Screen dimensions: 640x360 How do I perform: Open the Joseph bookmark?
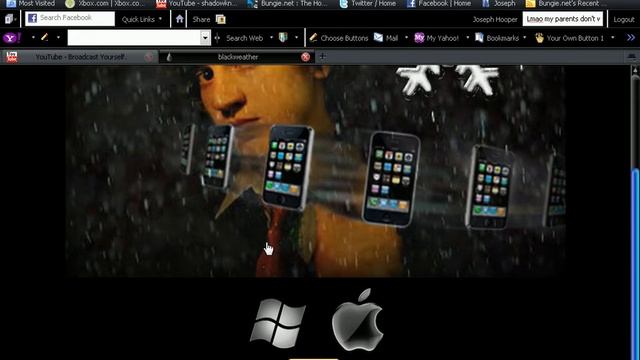tap(499, 4)
